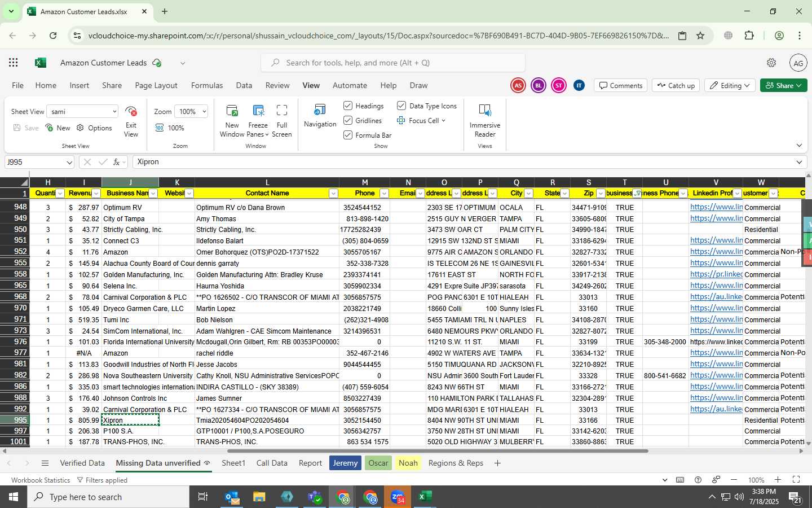
Task: Open LinkedIn link in Optimum RV row
Action: pyautogui.click(x=716, y=207)
